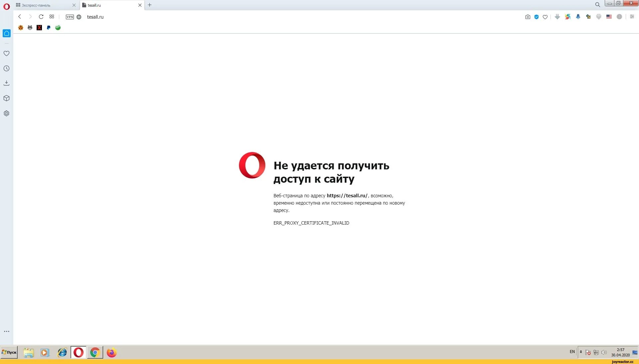The image size is (639, 364).
Task: Click the raccoon bookmark icon
Action: pos(30,28)
